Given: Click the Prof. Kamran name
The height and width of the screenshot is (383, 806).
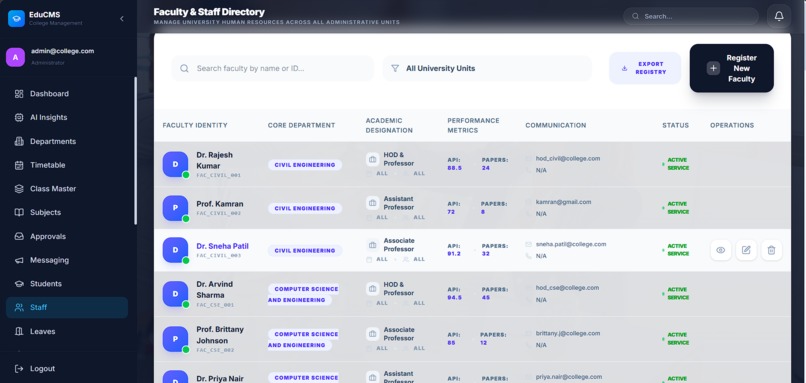Looking at the screenshot, I should coord(220,204).
